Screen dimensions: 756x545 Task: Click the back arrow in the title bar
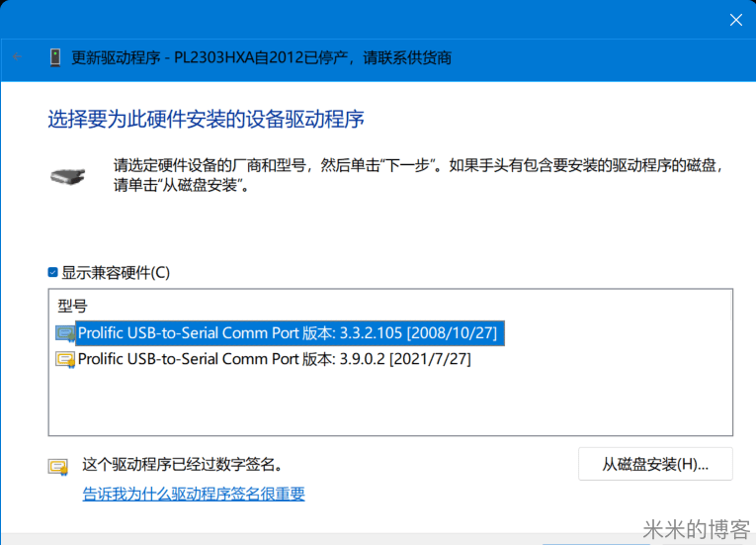pos(18,57)
